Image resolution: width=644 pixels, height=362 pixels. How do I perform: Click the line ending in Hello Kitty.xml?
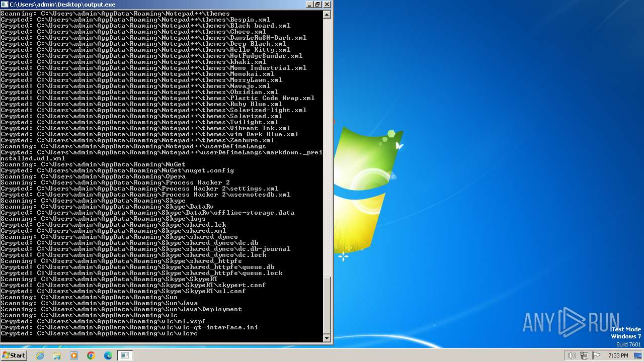click(145, 50)
